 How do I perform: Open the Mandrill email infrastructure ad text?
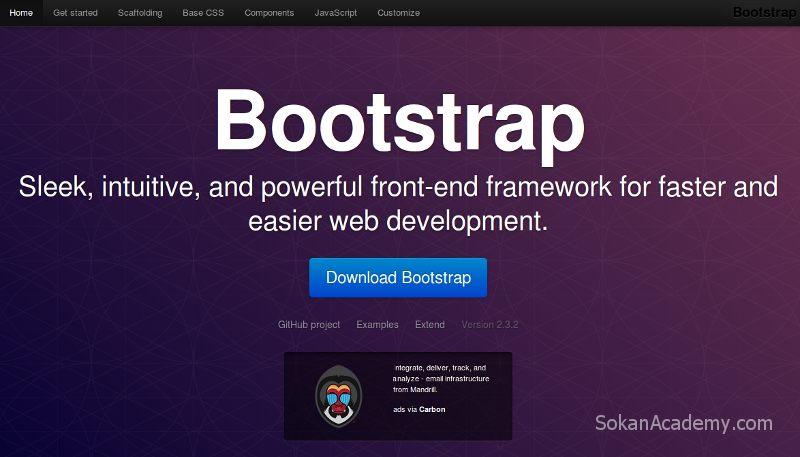pos(441,378)
